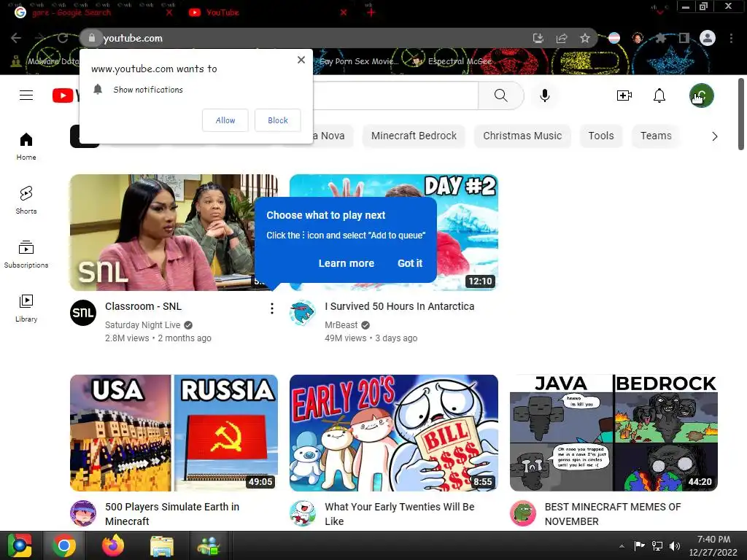This screenshot has width=747, height=560.
Task: Go to Home in sidebar
Action: coord(26,146)
